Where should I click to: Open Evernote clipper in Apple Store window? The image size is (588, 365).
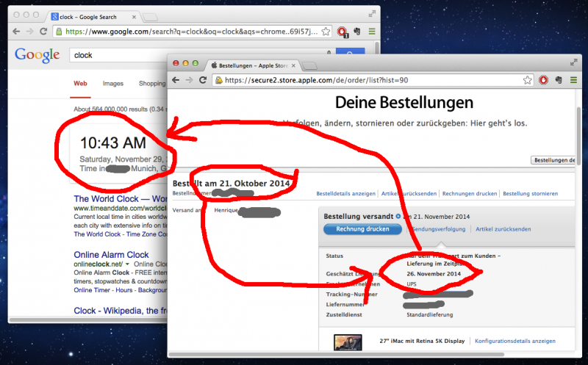(559, 80)
